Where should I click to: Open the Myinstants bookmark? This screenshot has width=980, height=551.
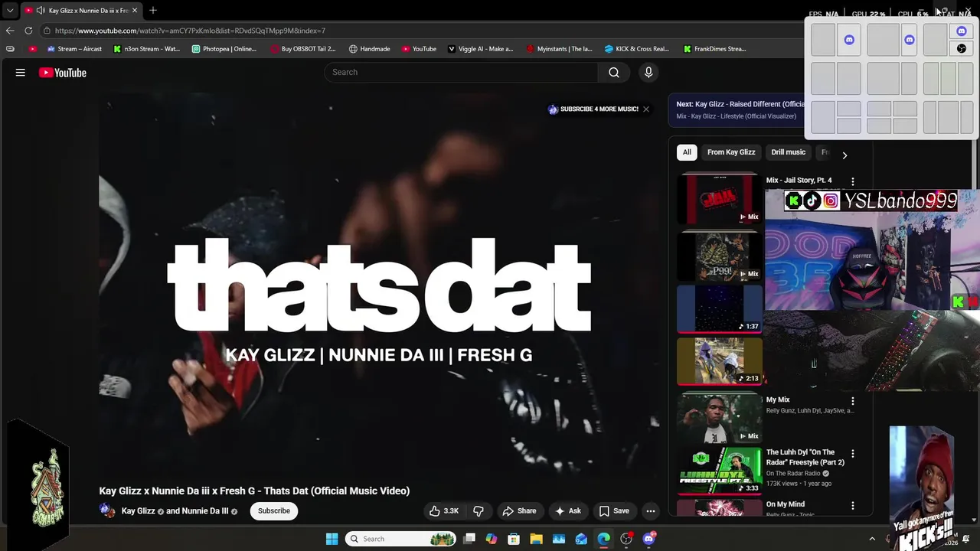coord(559,49)
